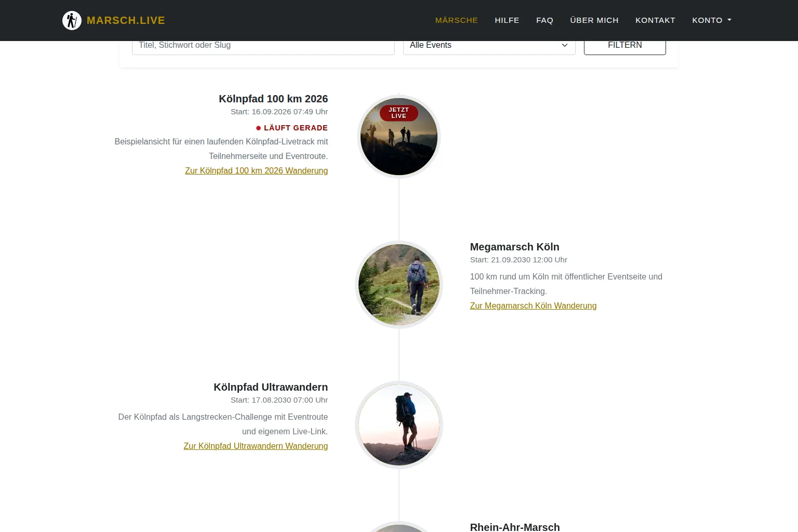Open the MARSCH.LIVE brand home link

coord(114,20)
